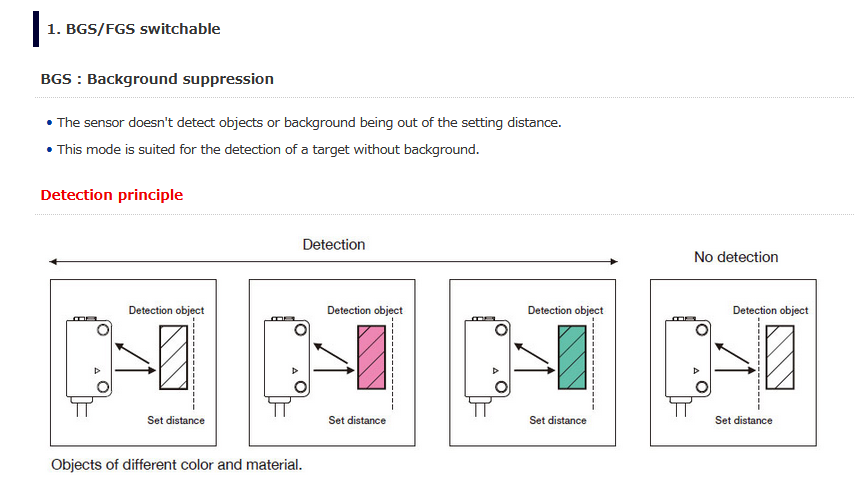Click 'Detection object' label in pink diagram
855x478 pixels.
coord(365,310)
